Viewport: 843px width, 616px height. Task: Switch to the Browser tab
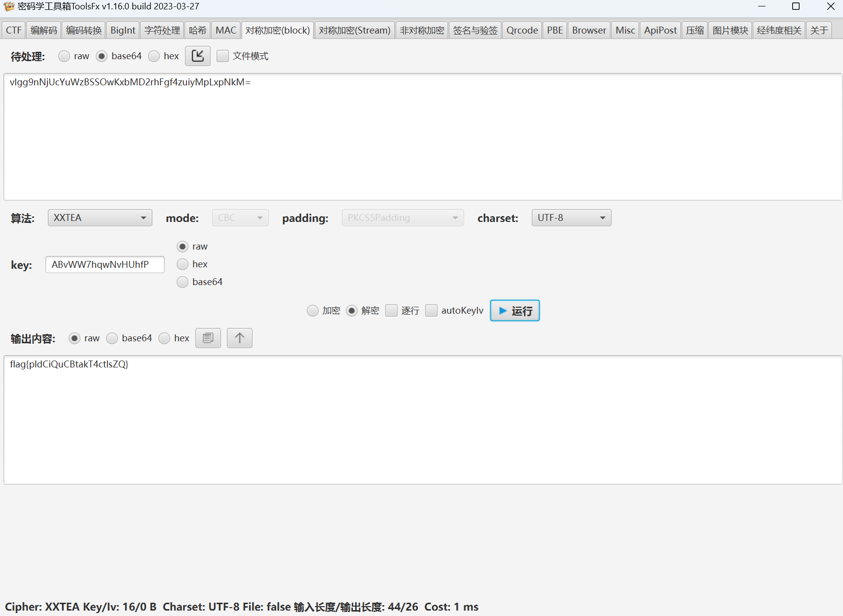coord(589,30)
